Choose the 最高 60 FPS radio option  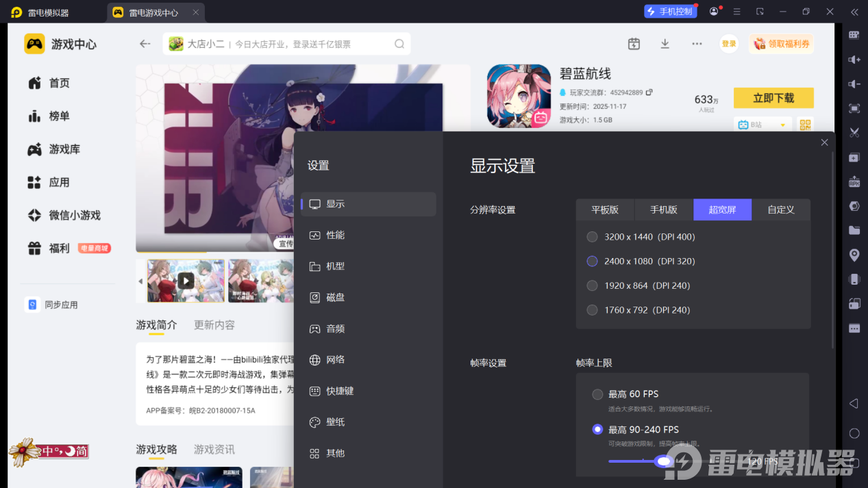pyautogui.click(x=625, y=394)
